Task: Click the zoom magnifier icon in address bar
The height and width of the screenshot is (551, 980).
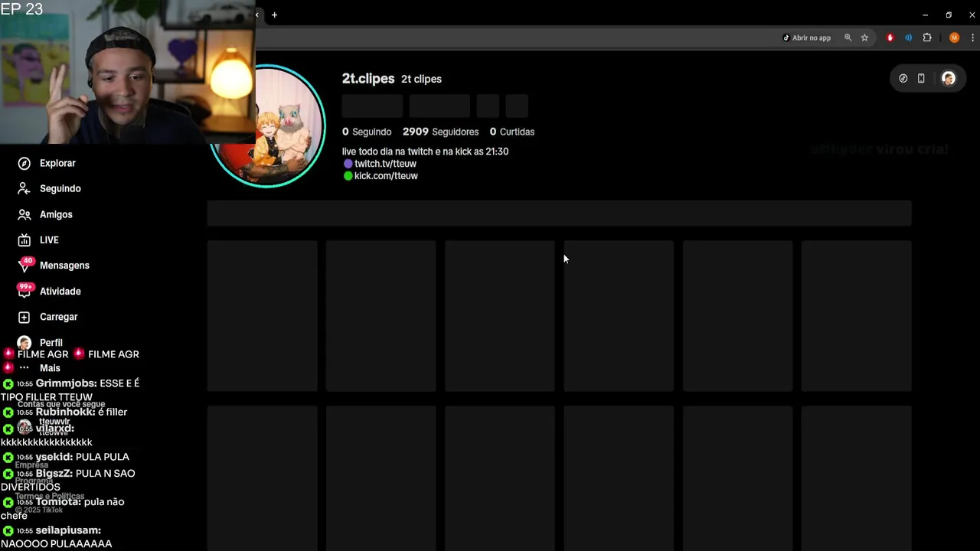Action: coord(848,37)
